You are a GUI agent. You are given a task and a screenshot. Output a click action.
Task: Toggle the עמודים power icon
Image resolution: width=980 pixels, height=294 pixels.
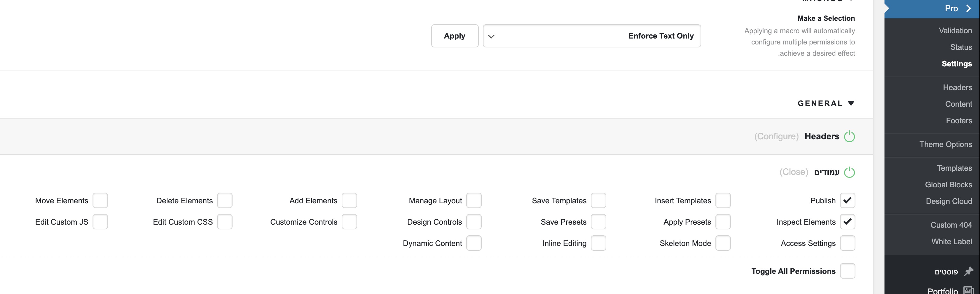(x=849, y=172)
